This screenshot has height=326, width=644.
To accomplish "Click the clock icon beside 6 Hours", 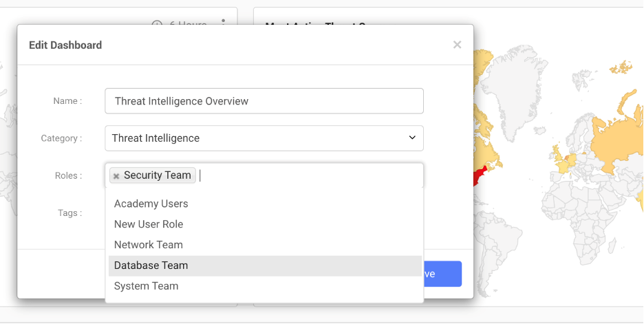I will (x=158, y=23).
